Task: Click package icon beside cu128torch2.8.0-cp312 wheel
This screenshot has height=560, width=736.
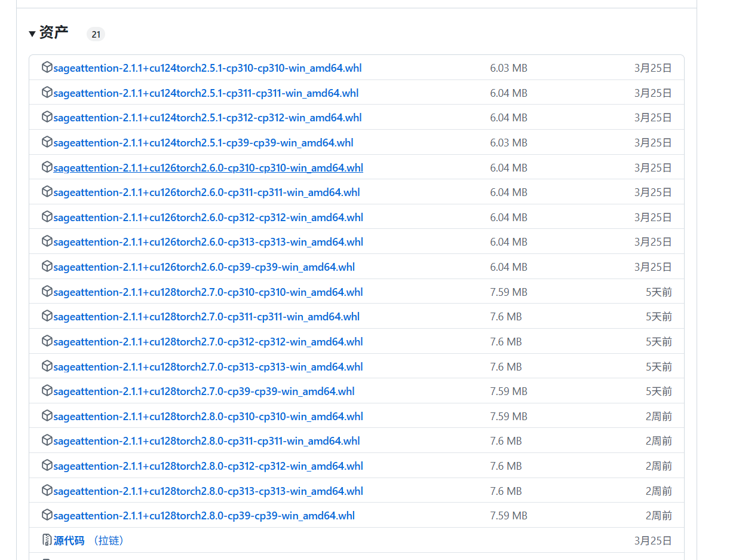Action: [47, 466]
